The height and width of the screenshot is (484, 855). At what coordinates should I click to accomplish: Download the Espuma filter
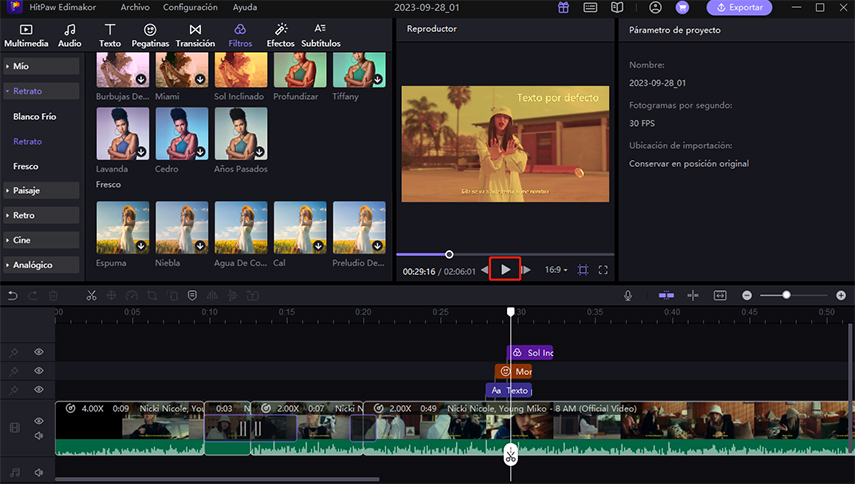(141, 246)
